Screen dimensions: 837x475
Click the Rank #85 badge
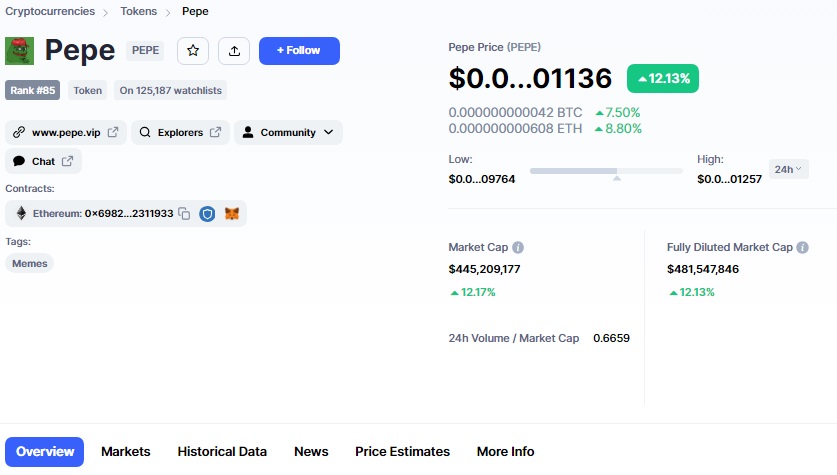[33, 90]
